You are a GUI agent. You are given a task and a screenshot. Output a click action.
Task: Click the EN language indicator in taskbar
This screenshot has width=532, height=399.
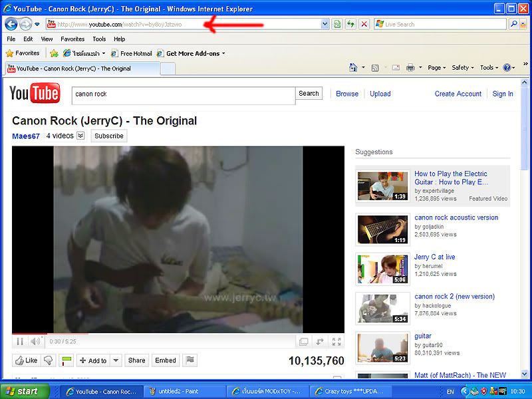450,392
